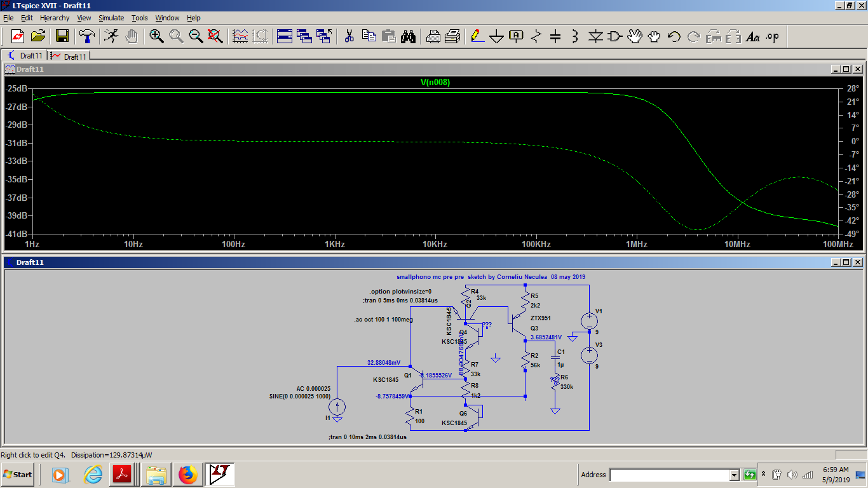
Task: Open the Pick Visible Traces icon
Action: 240,36
